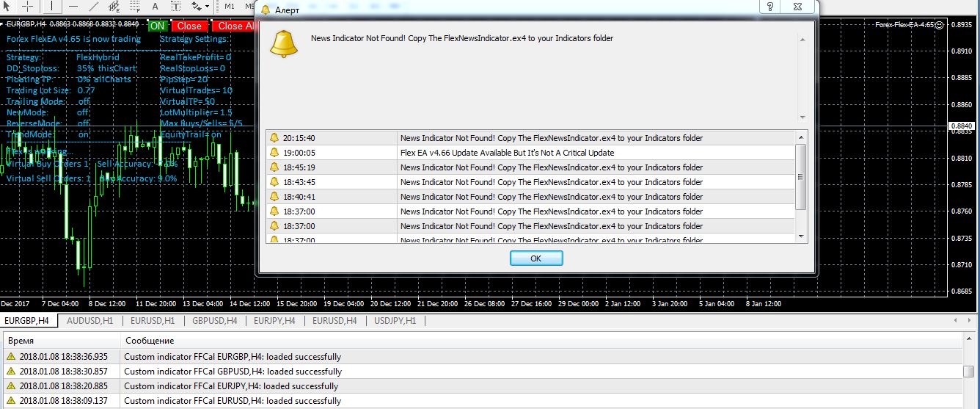Switch to GBPUSD,H4 chart tab
The height and width of the screenshot is (409, 980).
(214, 321)
